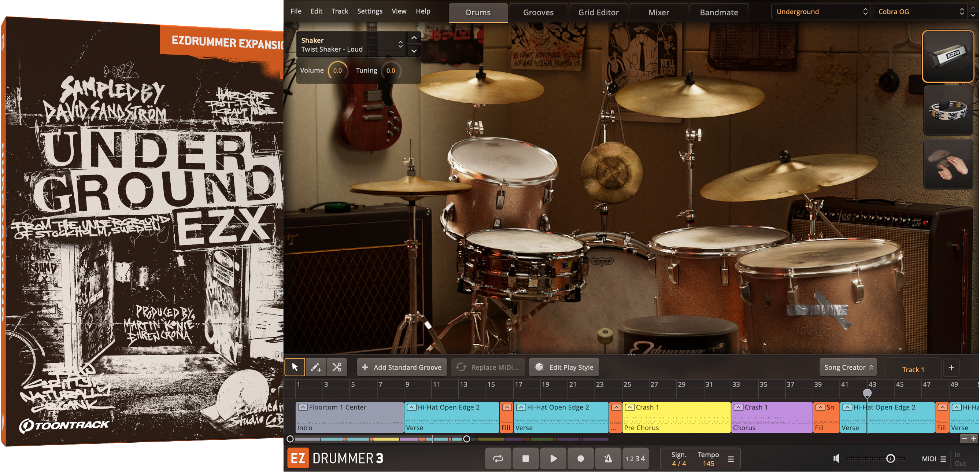This screenshot has width=980, height=472.
Task: Expand the Floortom 1 Center Intro block
Action: (x=303, y=407)
